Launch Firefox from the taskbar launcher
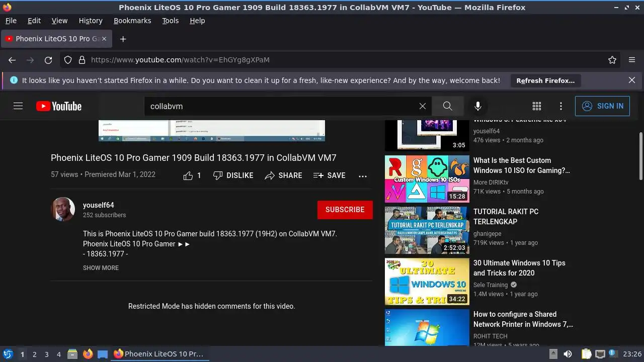This screenshot has height=362, width=644. [88, 354]
